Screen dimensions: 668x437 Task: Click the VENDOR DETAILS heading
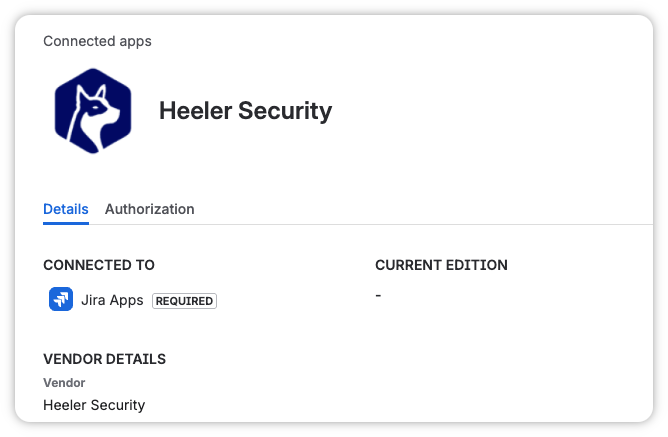[104, 359]
